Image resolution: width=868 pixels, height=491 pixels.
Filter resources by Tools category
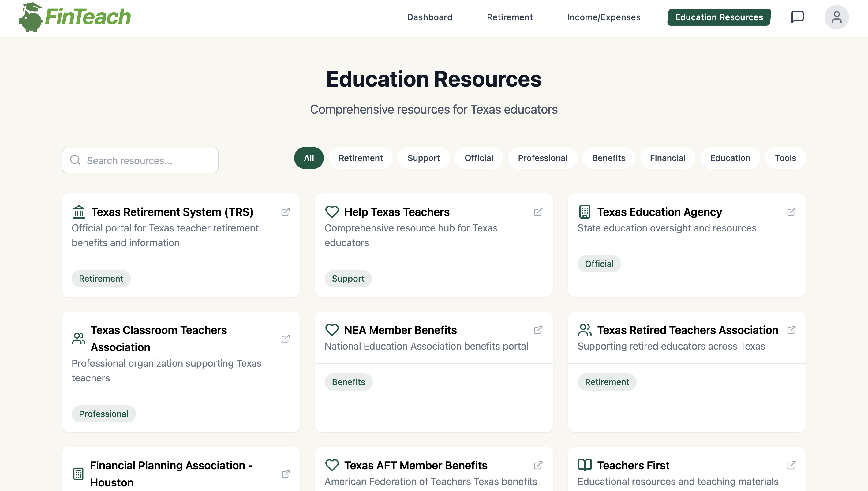[785, 158]
